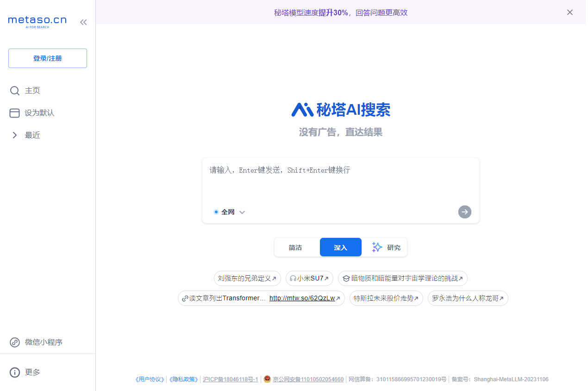
Task: Click the 秘塔AI搜索 logo mark
Action: (302, 110)
